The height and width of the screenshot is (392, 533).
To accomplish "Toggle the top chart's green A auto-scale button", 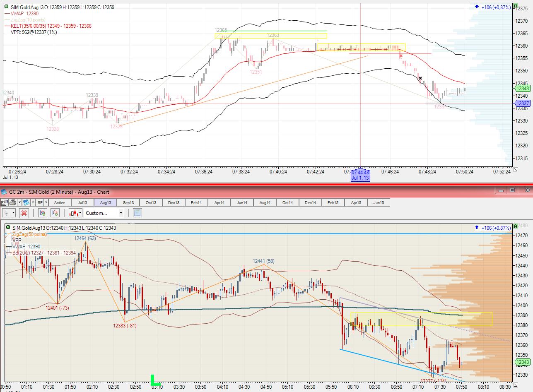I will (516, 6).
